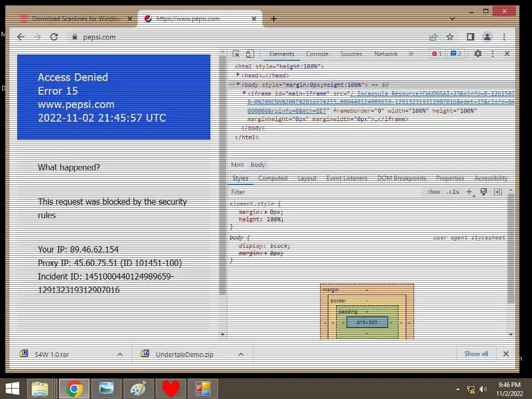
Task: Open tab search dropdown chevron
Action: (x=453, y=19)
